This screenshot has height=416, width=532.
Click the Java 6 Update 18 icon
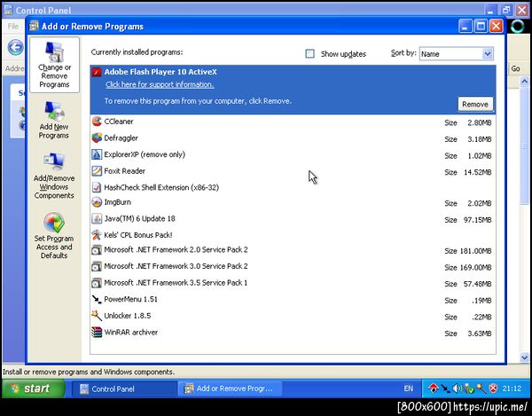[97, 218]
